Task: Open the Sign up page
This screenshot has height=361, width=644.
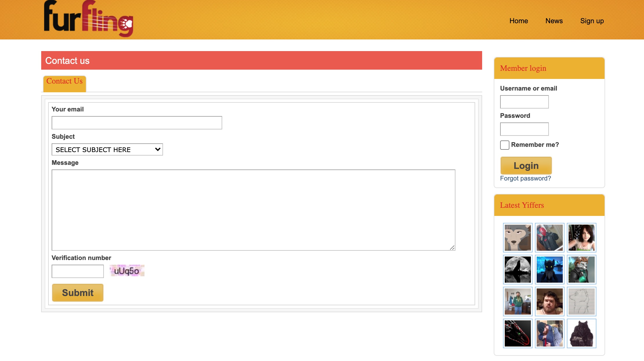Action: 592,21
